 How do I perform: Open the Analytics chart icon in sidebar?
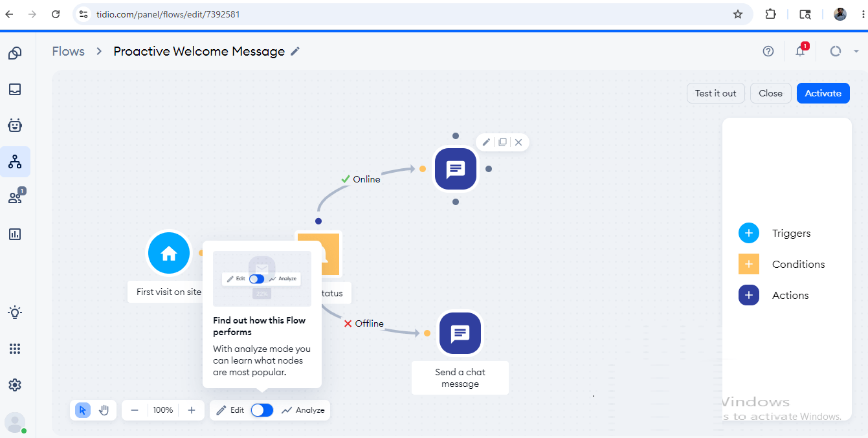click(x=15, y=234)
